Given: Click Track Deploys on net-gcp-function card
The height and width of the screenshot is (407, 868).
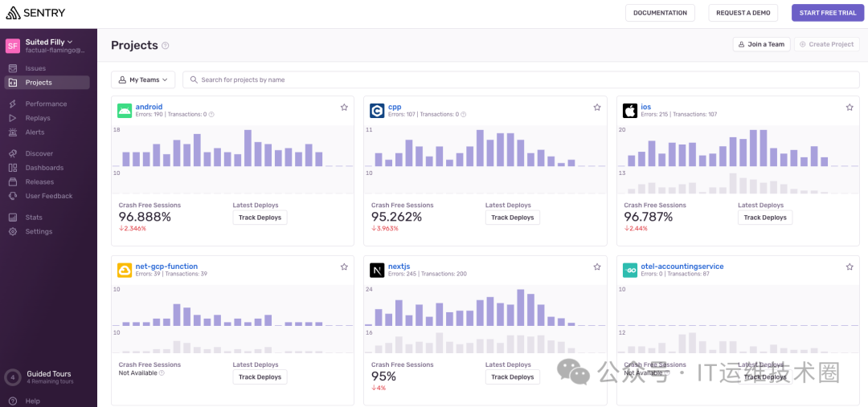Looking at the screenshot, I should click(260, 377).
